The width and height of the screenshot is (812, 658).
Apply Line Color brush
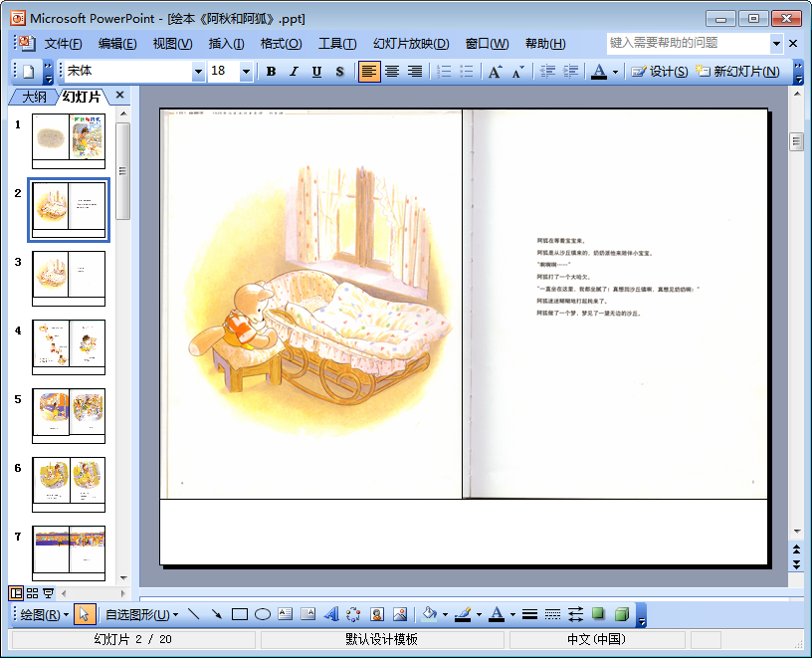tap(463, 615)
